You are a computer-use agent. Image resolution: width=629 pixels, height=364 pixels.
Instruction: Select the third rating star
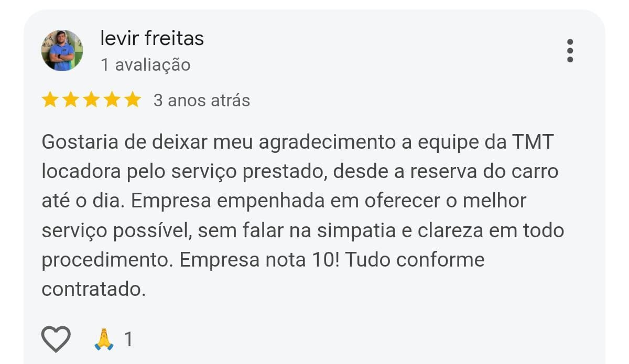click(91, 100)
